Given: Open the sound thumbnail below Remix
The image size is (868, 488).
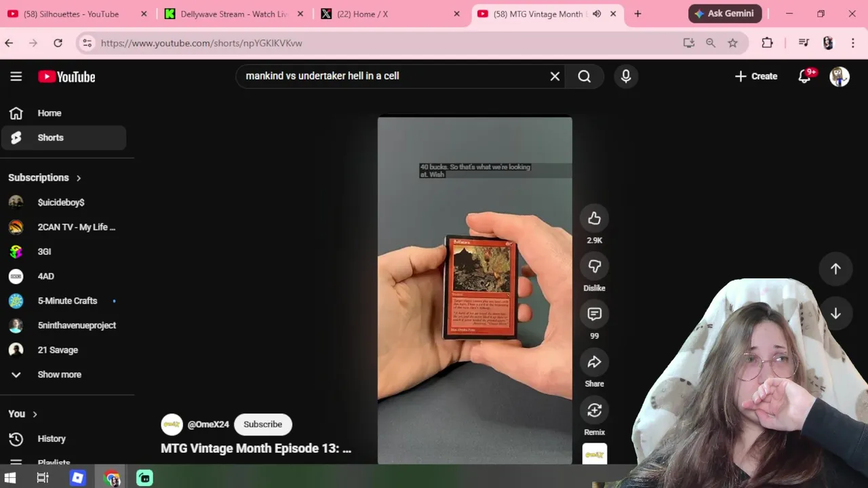Looking at the screenshot, I should click(595, 453).
